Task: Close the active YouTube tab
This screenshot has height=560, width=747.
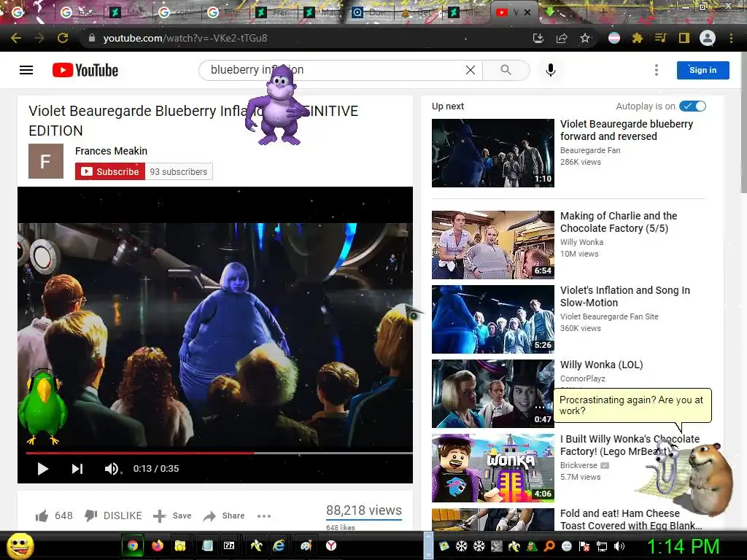Action: pos(527,12)
